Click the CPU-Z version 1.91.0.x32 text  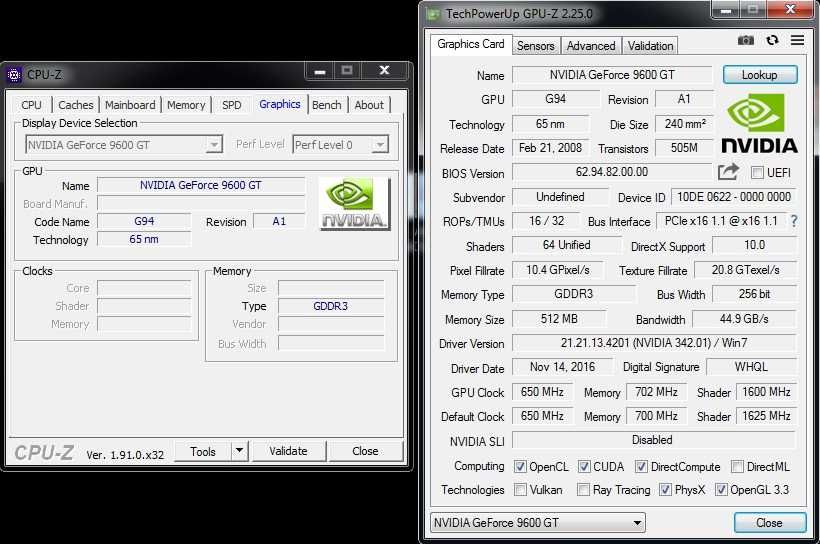point(125,455)
